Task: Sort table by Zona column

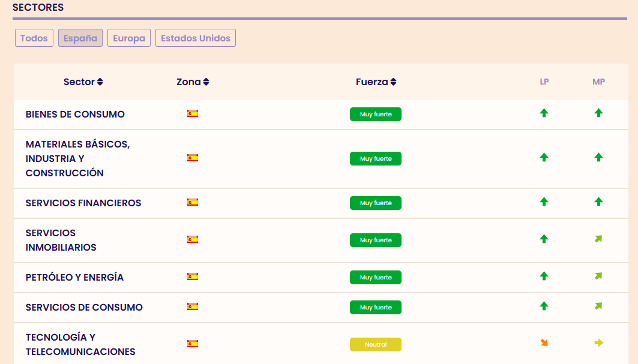Action: pos(193,82)
